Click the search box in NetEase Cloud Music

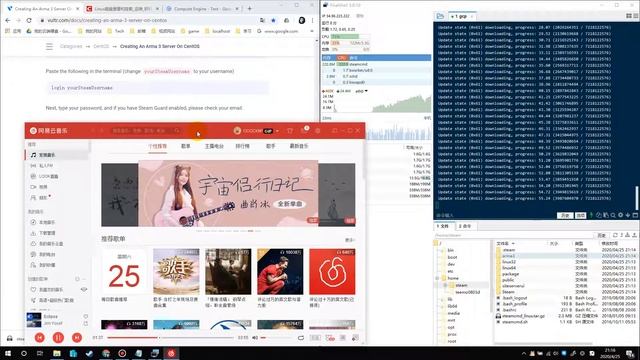pos(146,131)
